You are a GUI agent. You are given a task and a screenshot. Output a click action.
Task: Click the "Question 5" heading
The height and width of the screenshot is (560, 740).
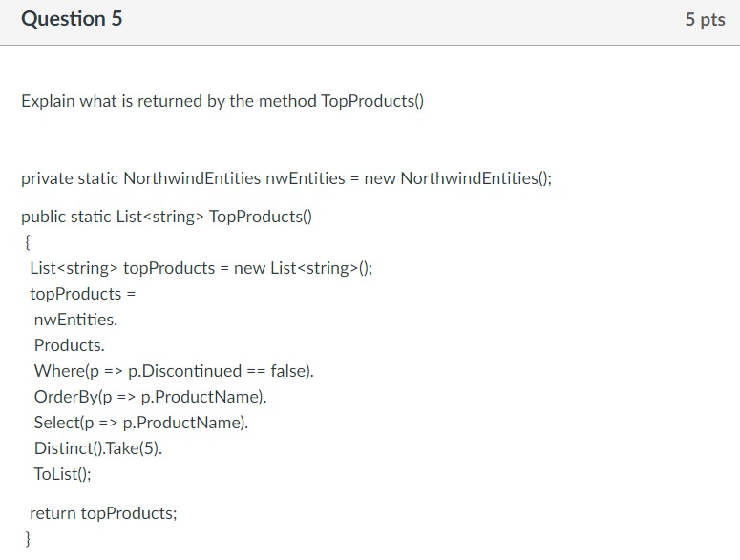pyautogui.click(x=72, y=19)
